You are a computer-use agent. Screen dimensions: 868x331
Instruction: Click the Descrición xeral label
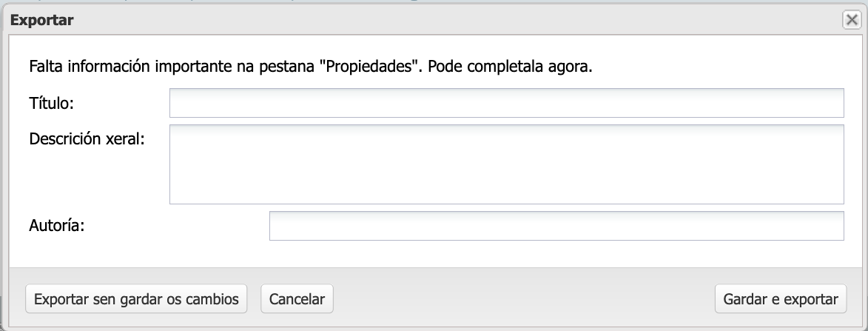pyautogui.click(x=87, y=138)
